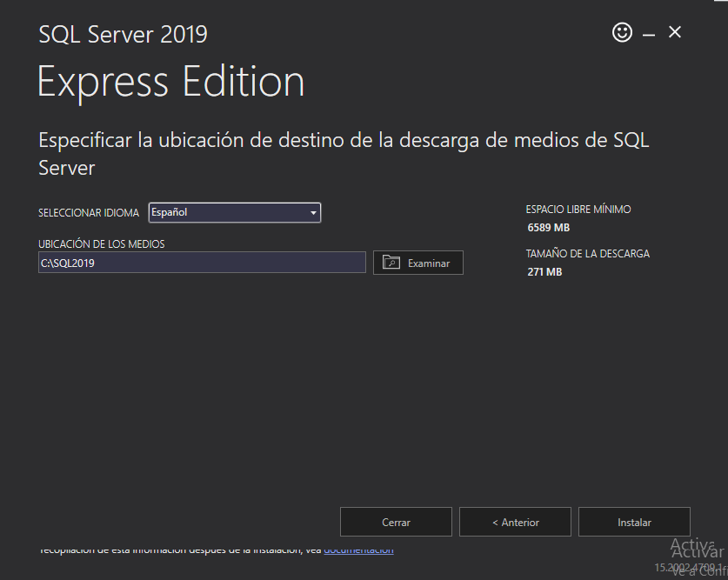Open the documentación hyperlink
Image resolution: width=728 pixels, height=580 pixels.
click(358, 549)
